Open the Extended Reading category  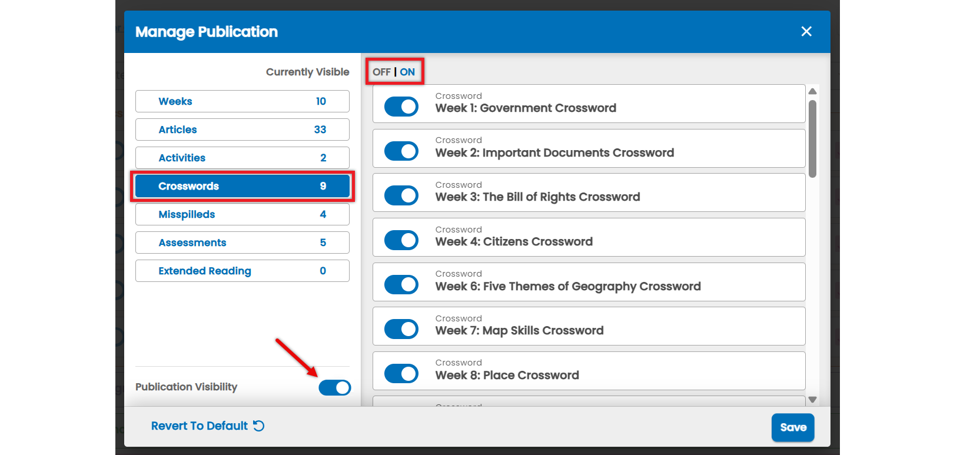[242, 271]
